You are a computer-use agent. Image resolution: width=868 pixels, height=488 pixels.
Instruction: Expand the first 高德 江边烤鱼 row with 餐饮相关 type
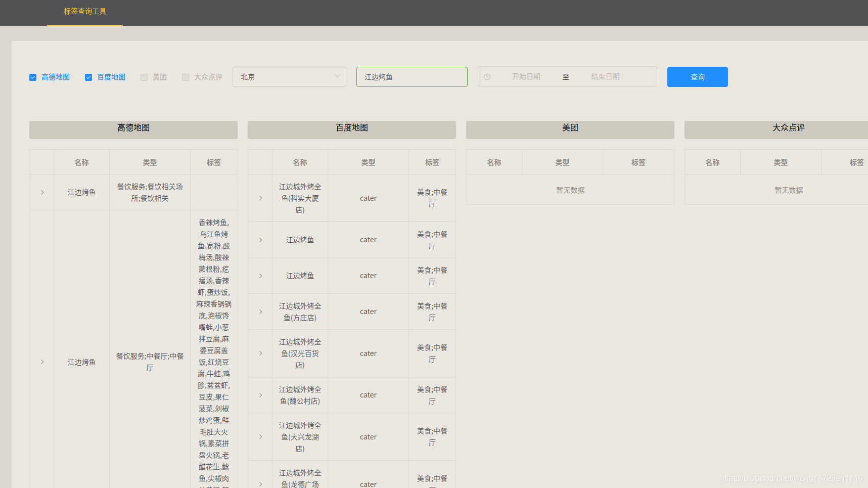point(42,193)
